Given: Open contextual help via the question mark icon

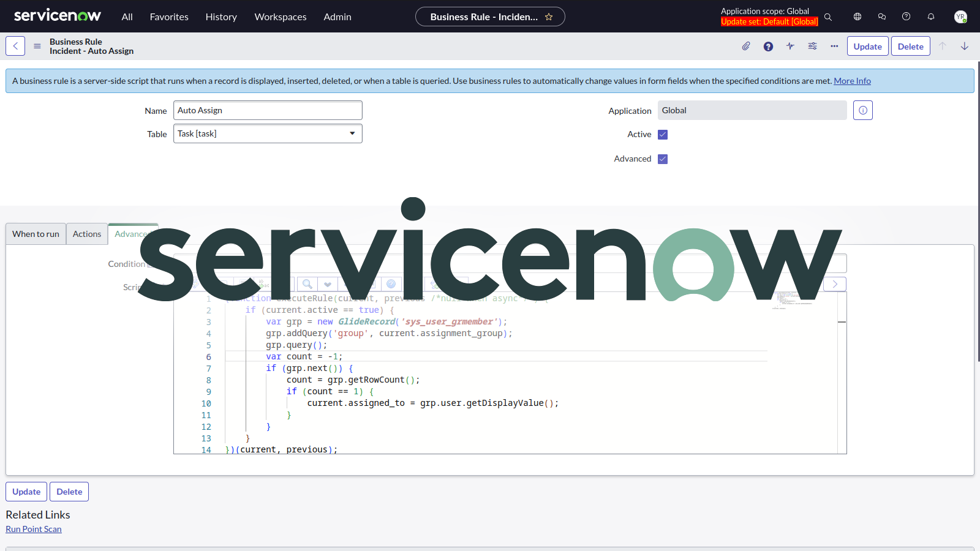Looking at the screenshot, I should [767, 46].
